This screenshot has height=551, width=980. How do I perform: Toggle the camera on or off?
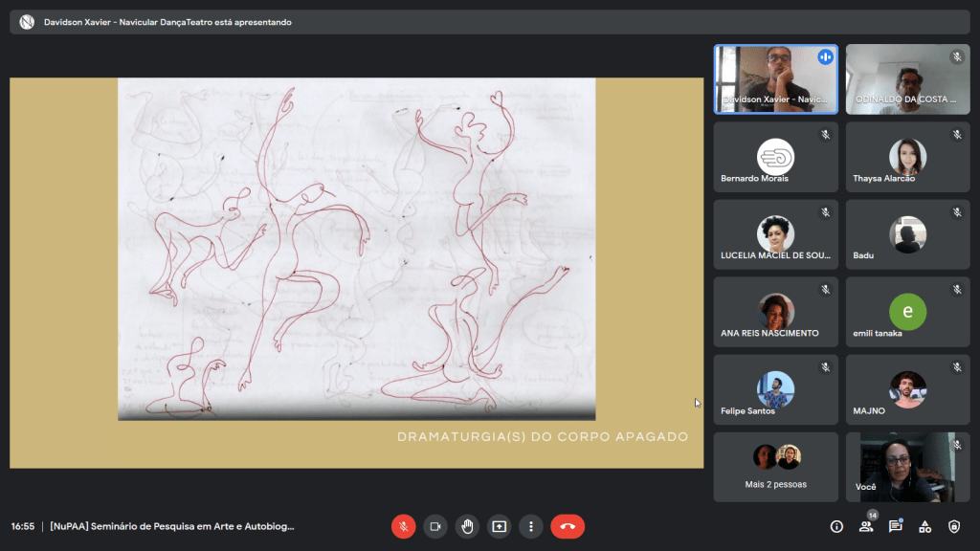(x=435, y=526)
